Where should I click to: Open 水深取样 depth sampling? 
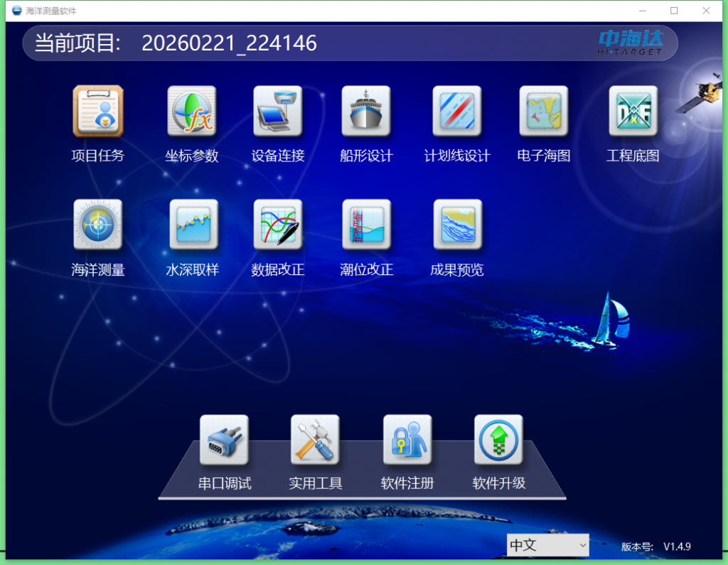click(x=193, y=225)
